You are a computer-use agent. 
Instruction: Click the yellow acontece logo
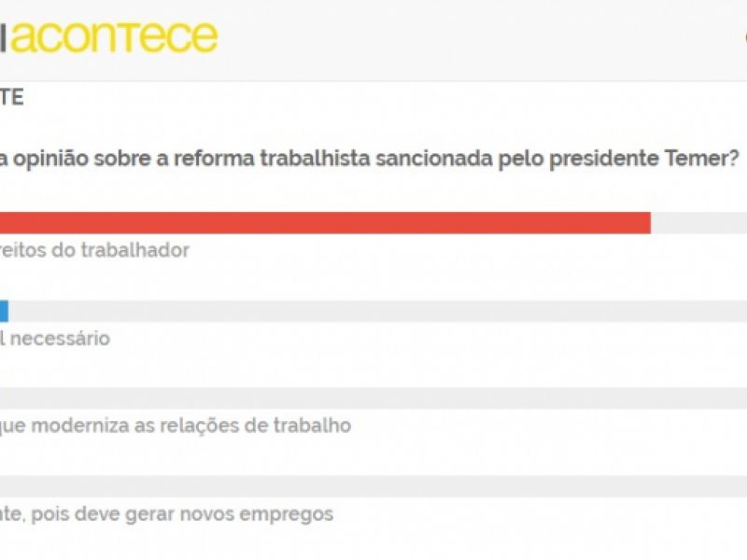click(x=116, y=36)
